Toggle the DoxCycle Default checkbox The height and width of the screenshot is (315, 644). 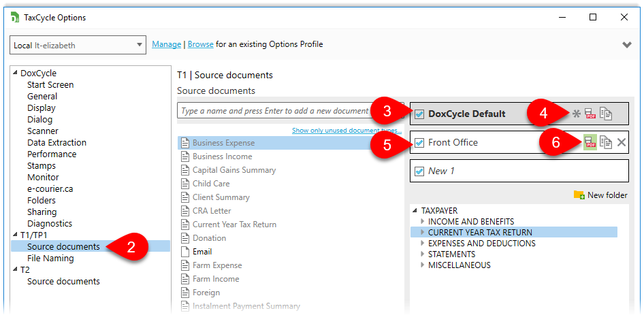[419, 114]
